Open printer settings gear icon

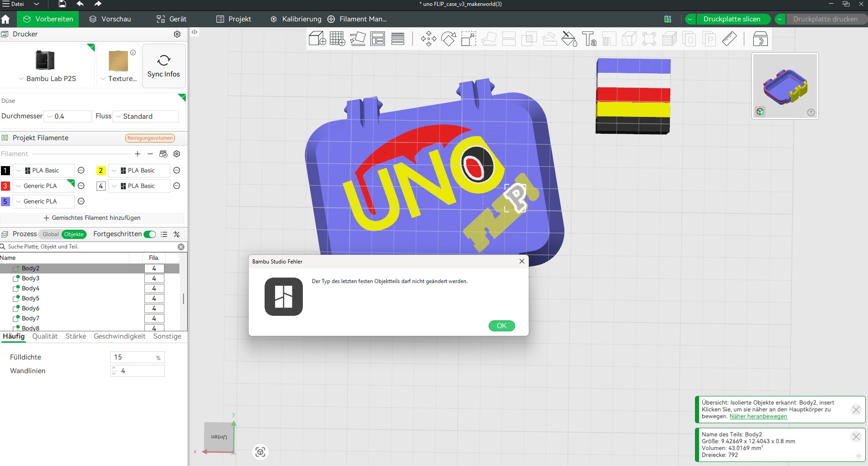pyautogui.click(x=177, y=34)
